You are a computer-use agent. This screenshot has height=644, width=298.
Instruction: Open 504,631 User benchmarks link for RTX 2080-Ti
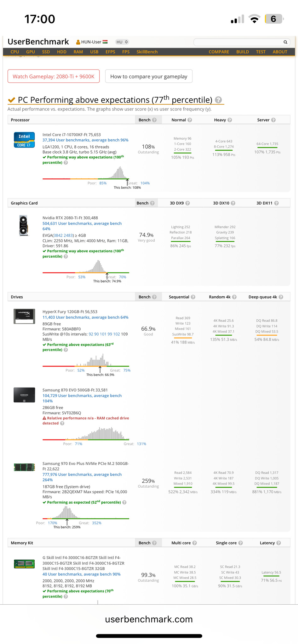coord(82,224)
